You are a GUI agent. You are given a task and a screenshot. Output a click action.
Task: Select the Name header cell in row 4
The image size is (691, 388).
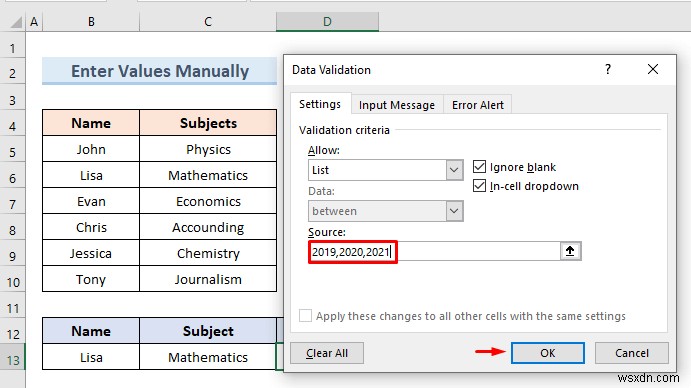tap(91, 123)
